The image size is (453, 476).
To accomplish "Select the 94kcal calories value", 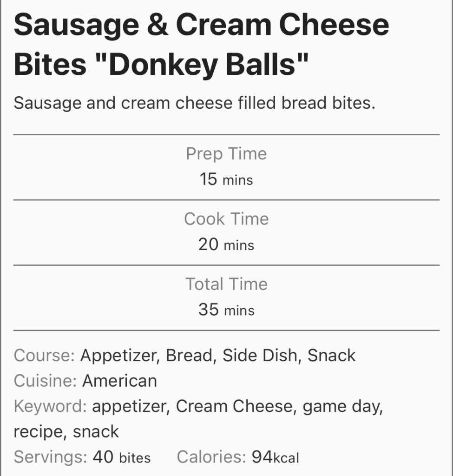I will (x=276, y=457).
